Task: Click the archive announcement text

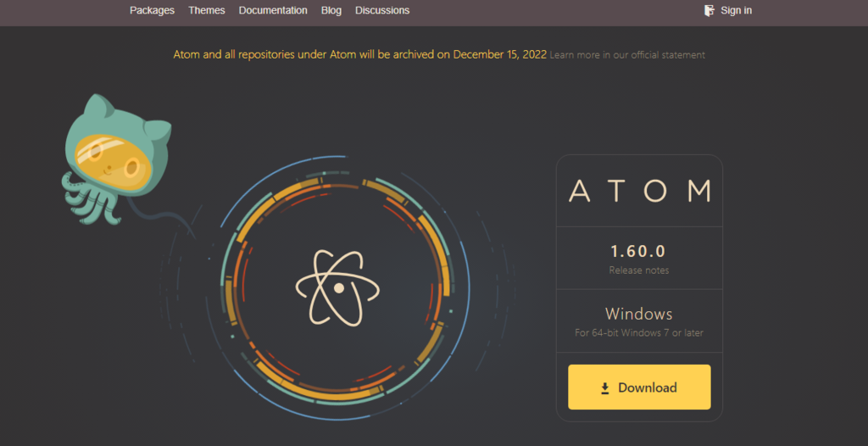Action: pyautogui.click(x=359, y=55)
